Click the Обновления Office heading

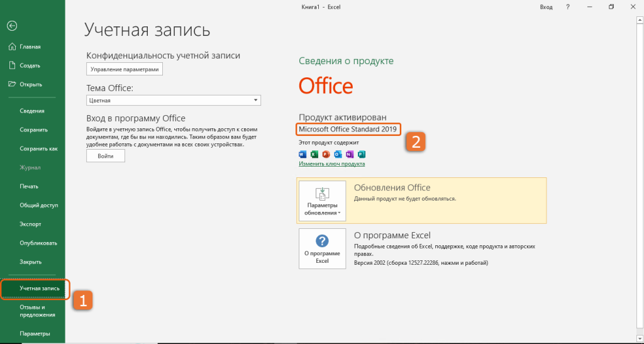point(392,187)
